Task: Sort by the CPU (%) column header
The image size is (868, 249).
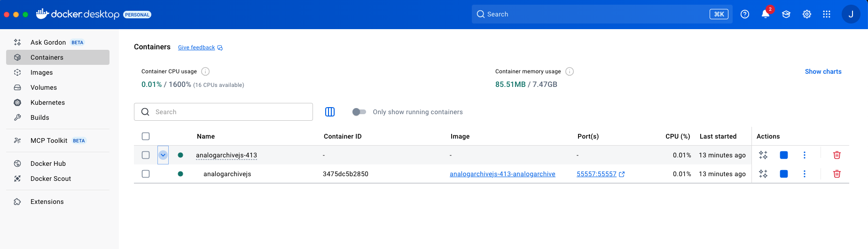Action: [x=678, y=136]
